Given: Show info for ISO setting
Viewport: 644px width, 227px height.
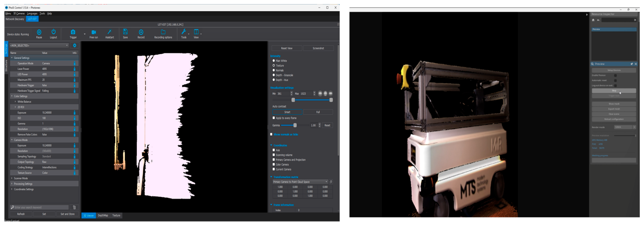Looking at the screenshot, I should tap(75, 118).
